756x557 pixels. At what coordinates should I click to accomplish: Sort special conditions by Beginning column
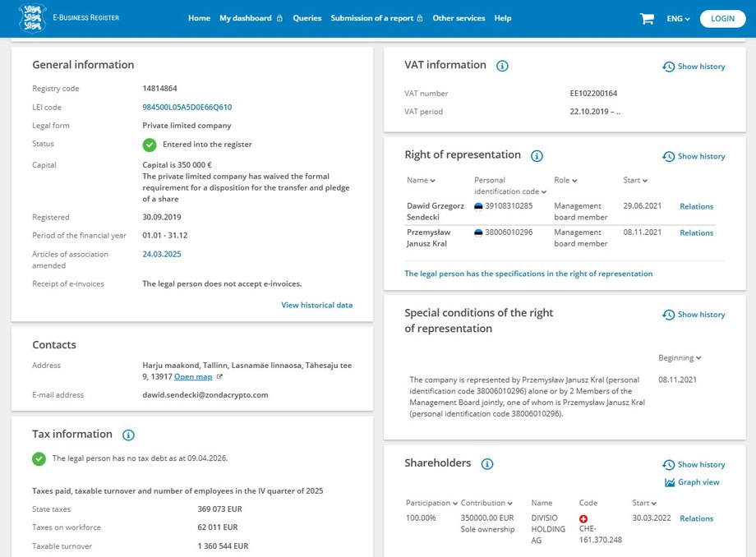point(680,358)
